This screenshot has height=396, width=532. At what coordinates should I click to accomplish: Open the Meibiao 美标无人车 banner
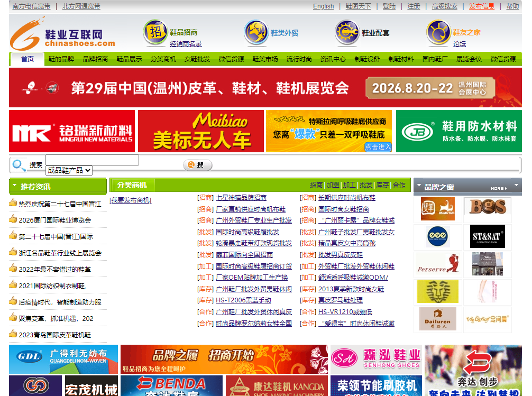point(201,131)
